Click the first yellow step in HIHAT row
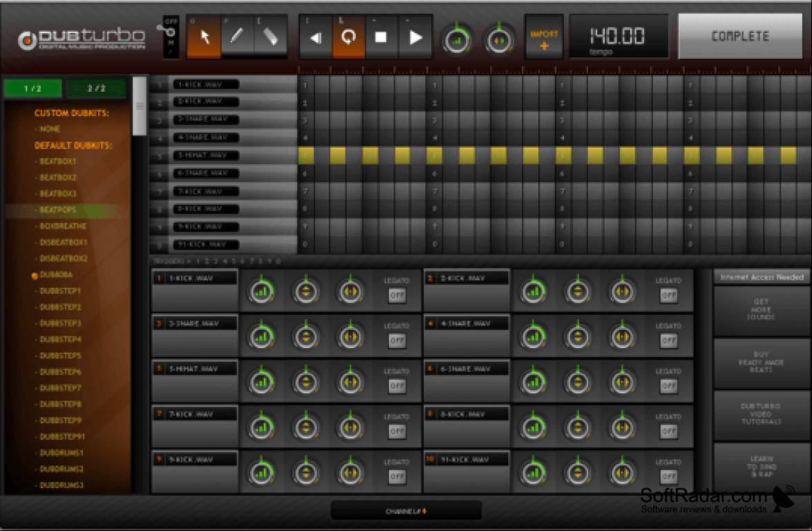 pos(306,155)
